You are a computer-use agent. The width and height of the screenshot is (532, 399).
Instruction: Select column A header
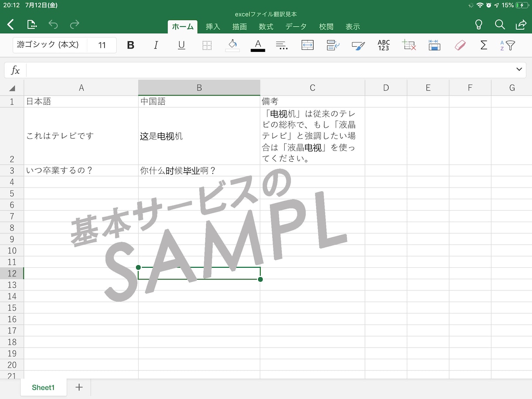click(81, 88)
